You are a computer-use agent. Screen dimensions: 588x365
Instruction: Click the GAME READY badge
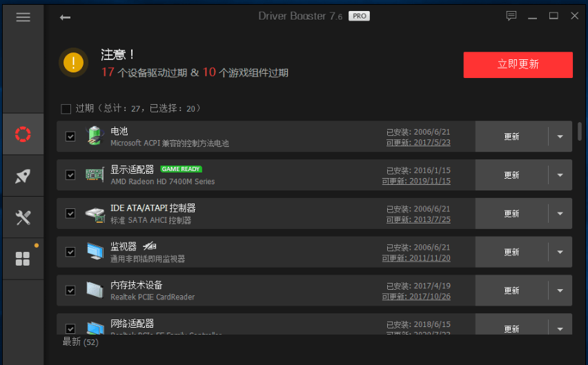click(x=181, y=169)
